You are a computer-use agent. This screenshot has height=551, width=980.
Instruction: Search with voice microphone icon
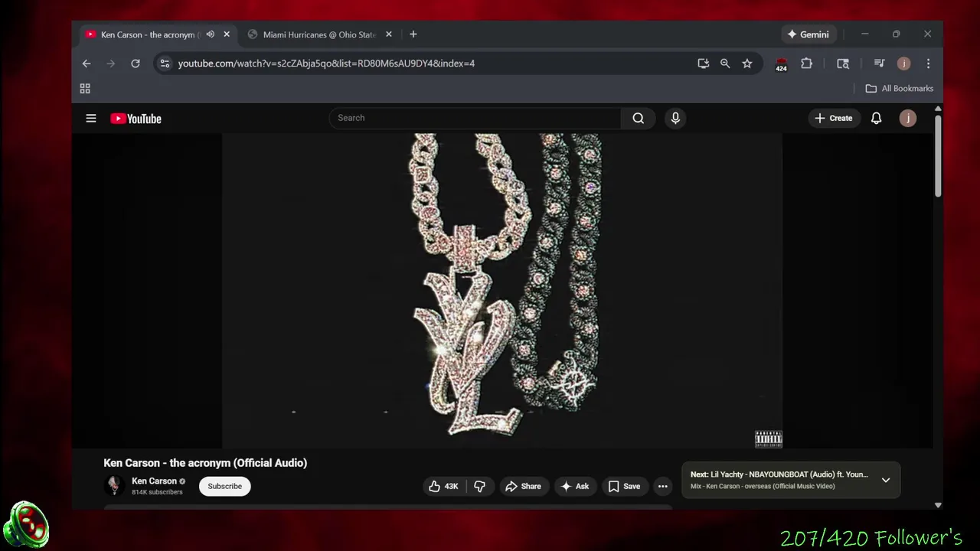pos(675,118)
